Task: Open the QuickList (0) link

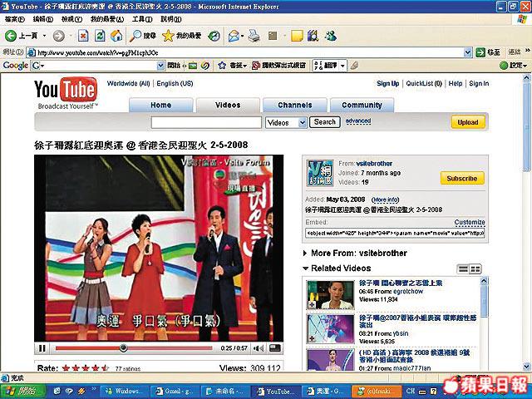Action: [x=424, y=83]
